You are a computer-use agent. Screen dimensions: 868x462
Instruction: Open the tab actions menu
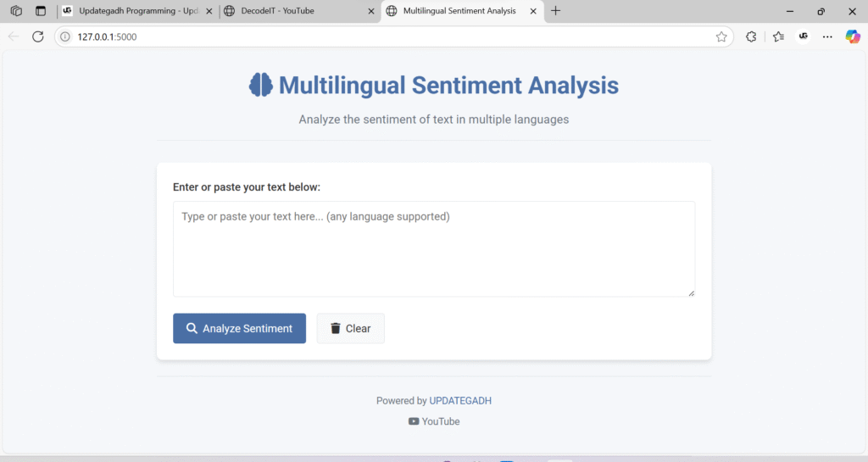pyautogui.click(x=41, y=10)
